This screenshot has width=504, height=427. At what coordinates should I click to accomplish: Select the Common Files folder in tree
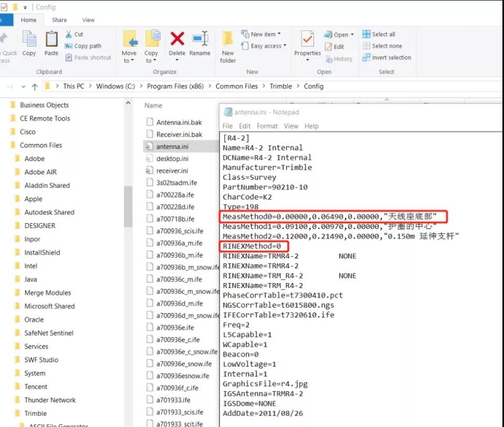40,145
